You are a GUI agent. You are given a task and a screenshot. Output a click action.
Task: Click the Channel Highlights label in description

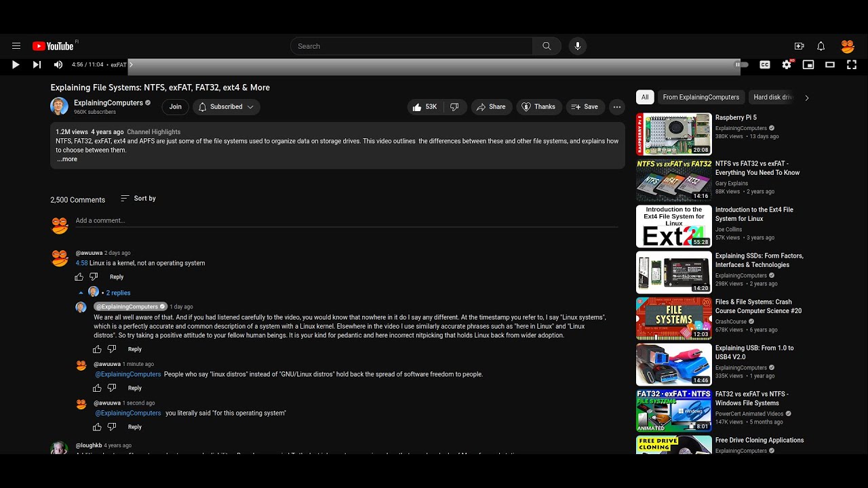pos(153,132)
